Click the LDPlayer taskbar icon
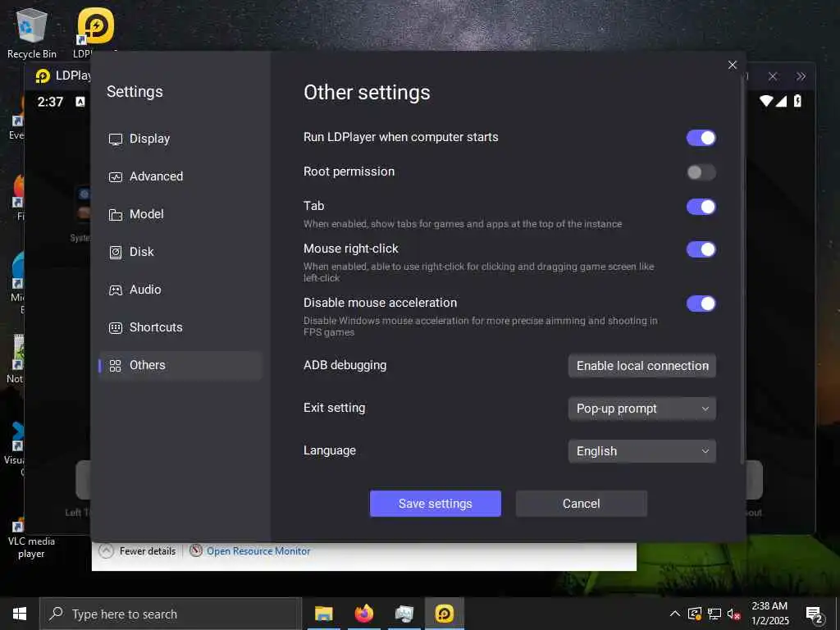 point(444,614)
